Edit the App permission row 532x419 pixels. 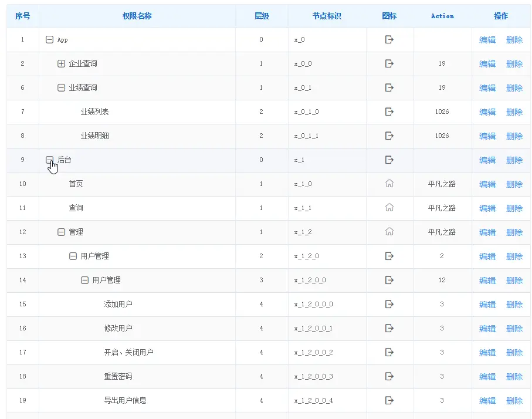pos(487,40)
